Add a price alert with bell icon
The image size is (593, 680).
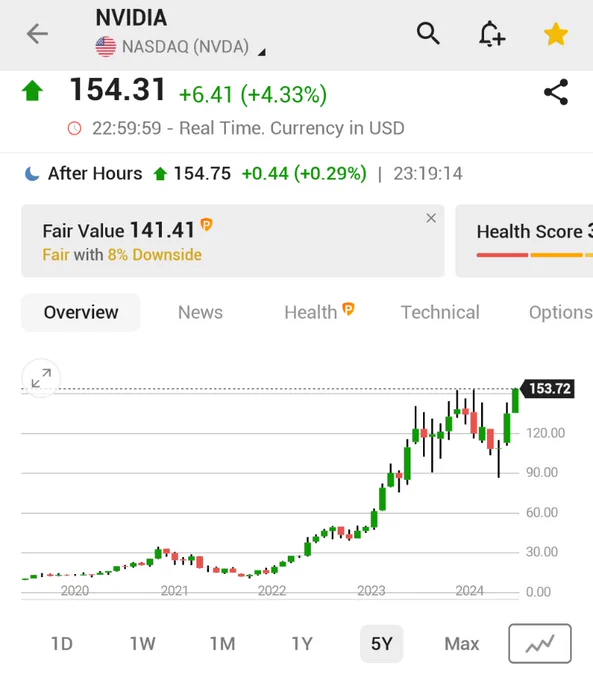click(492, 34)
